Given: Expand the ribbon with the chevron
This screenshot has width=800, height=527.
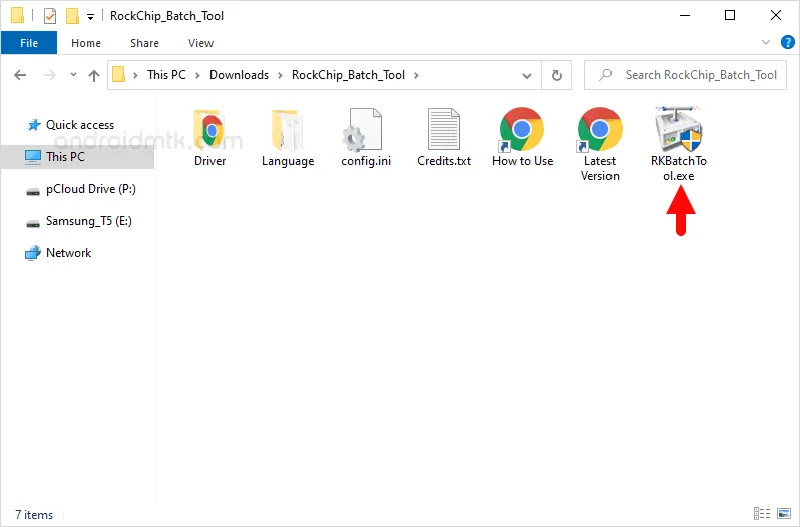Looking at the screenshot, I should click(766, 42).
